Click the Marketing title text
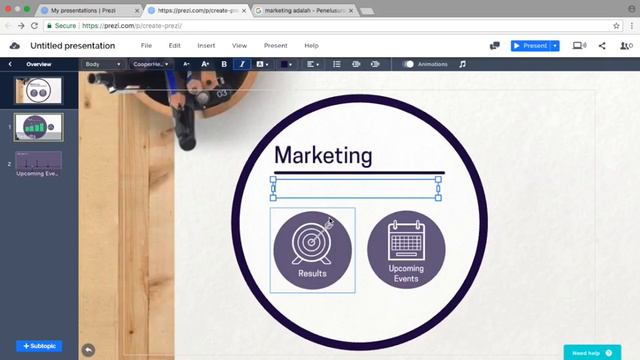 (323, 156)
